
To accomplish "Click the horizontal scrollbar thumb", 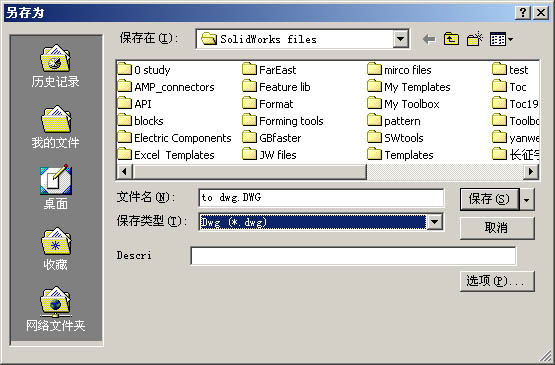I will 249,172.
